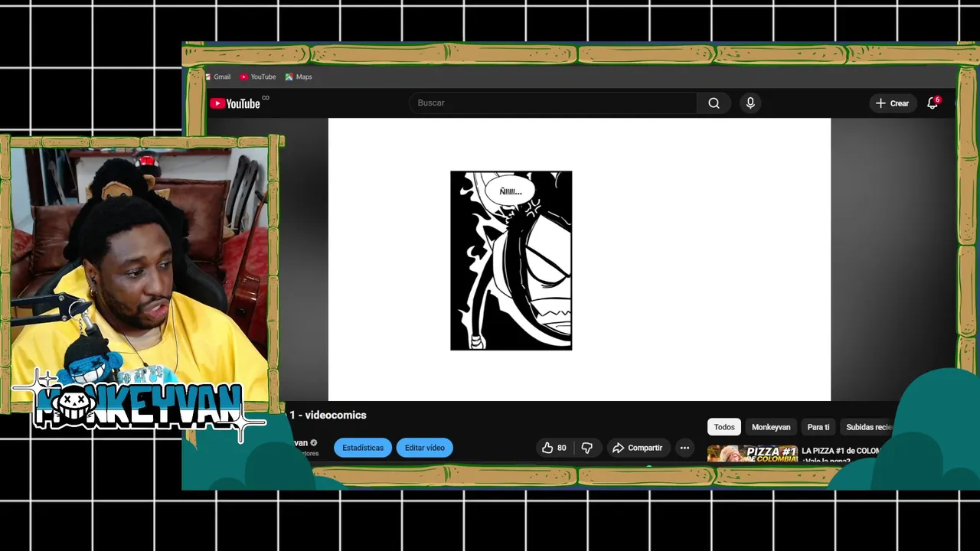Click the videocomics video title

tap(328, 415)
